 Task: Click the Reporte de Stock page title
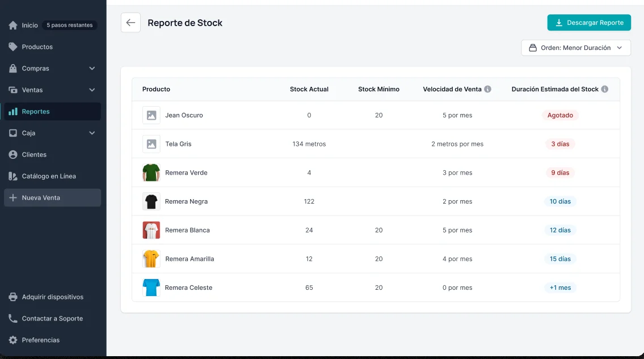point(185,23)
